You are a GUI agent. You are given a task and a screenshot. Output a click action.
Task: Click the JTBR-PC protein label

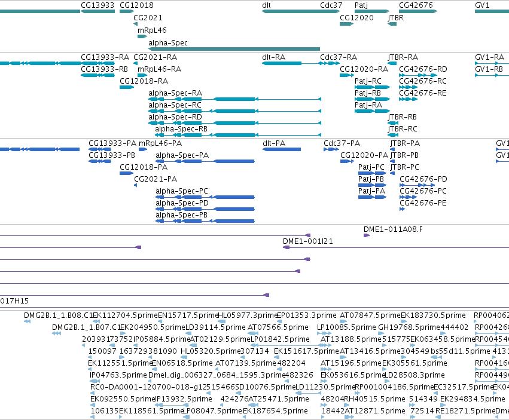coord(404,167)
